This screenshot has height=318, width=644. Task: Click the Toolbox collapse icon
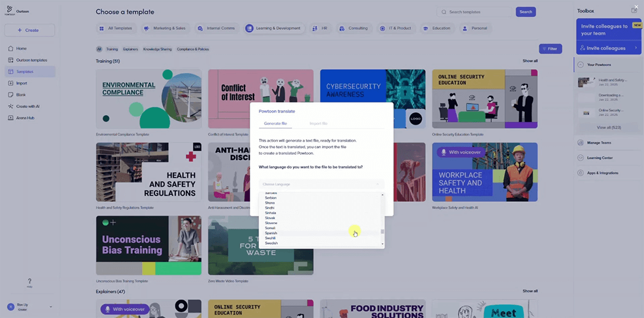[634, 11]
